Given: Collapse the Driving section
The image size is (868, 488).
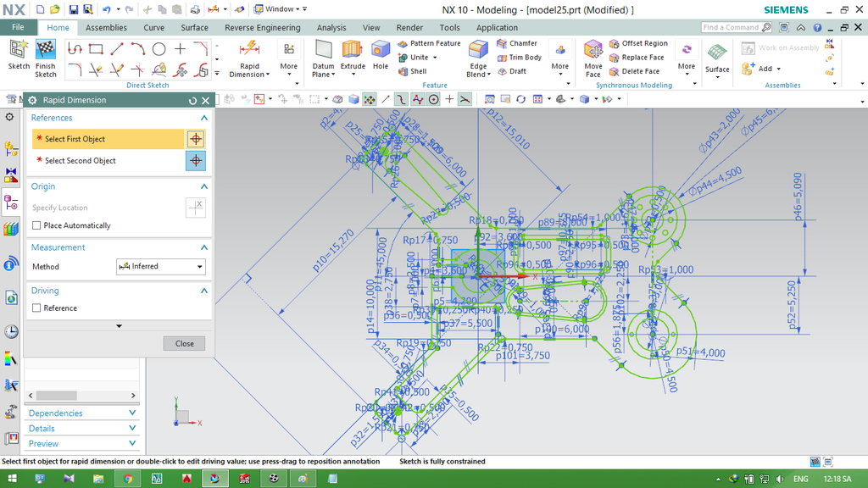Looking at the screenshot, I should pyautogui.click(x=203, y=291).
